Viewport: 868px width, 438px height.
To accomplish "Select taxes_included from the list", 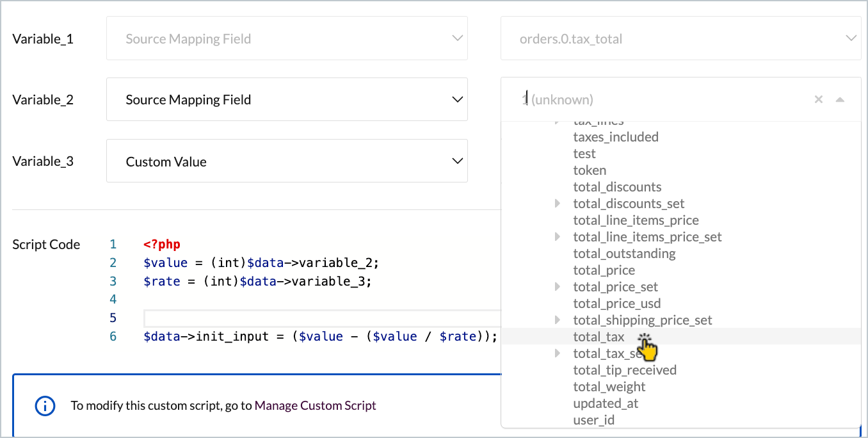I will click(x=615, y=137).
